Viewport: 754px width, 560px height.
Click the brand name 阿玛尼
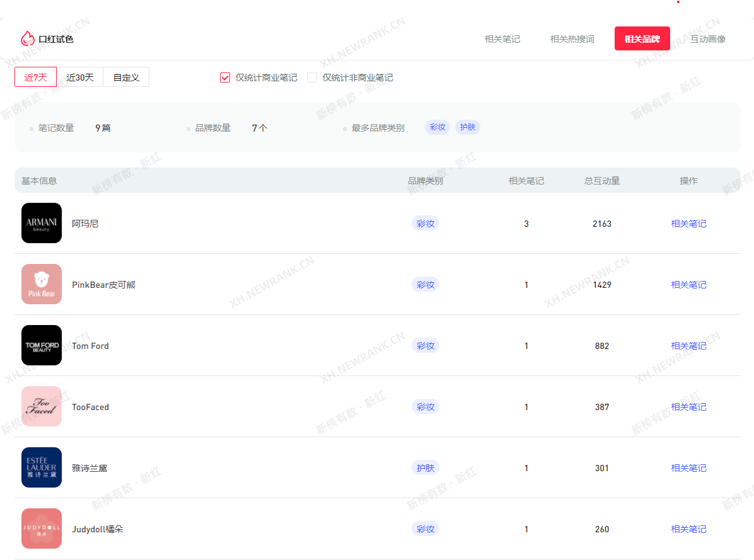point(85,224)
